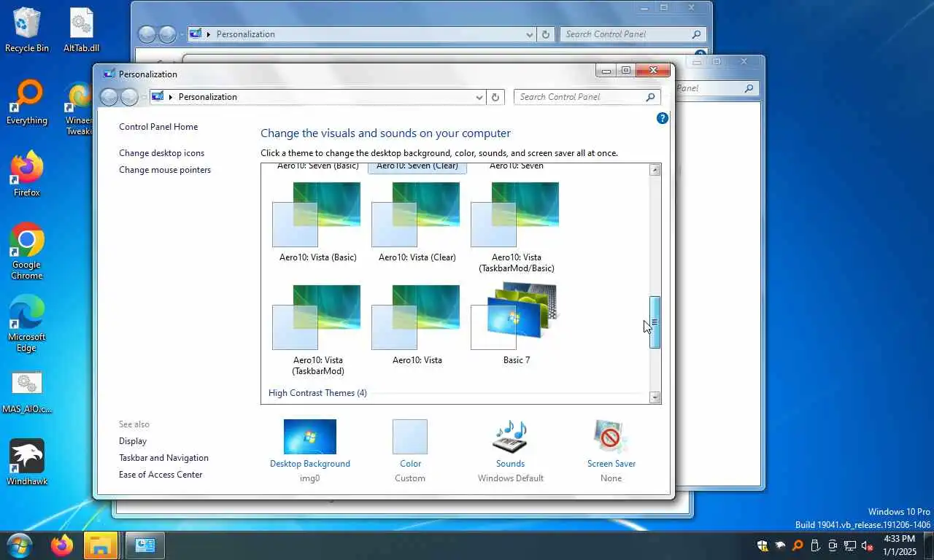Open the Start menu orb
Viewport: 934px width, 560px height.
(x=20, y=545)
